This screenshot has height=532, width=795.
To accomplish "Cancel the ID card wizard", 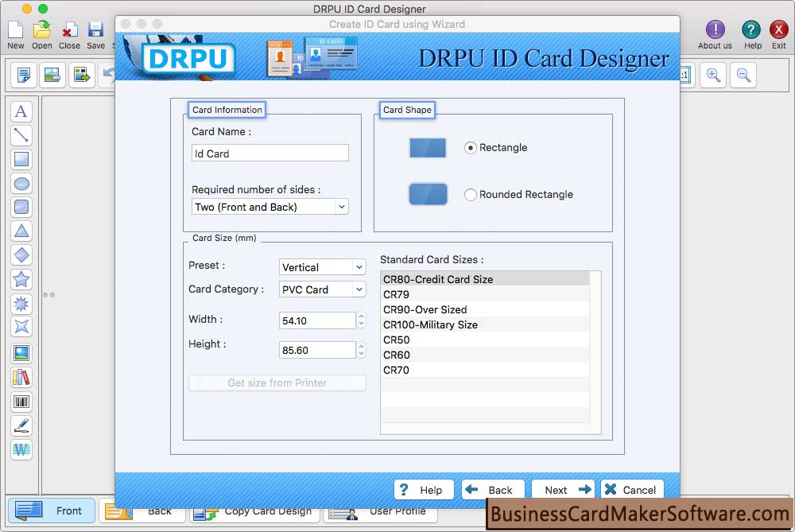I will (632, 490).
